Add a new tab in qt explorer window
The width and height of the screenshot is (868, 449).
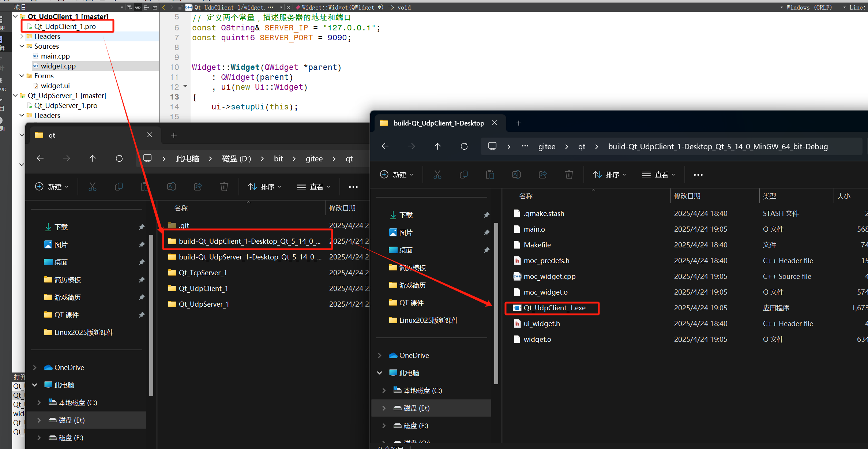pos(174,135)
